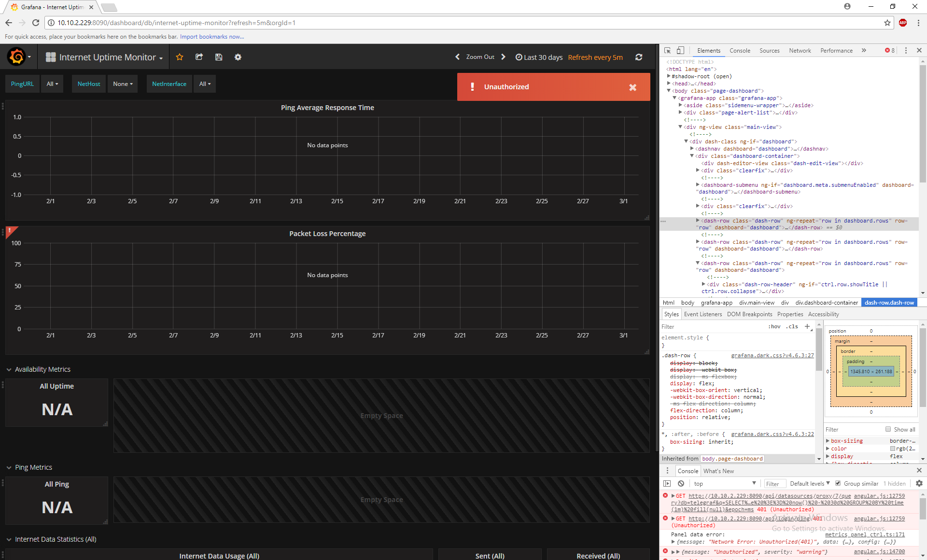Open the Grafana logo menu
Image resolution: width=927 pixels, height=560 pixels.
pyautogui.click(x=17, y=57)
